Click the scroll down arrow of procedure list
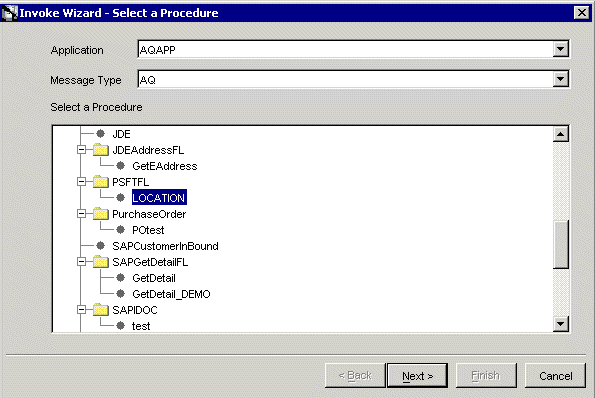 click(560, 324)
